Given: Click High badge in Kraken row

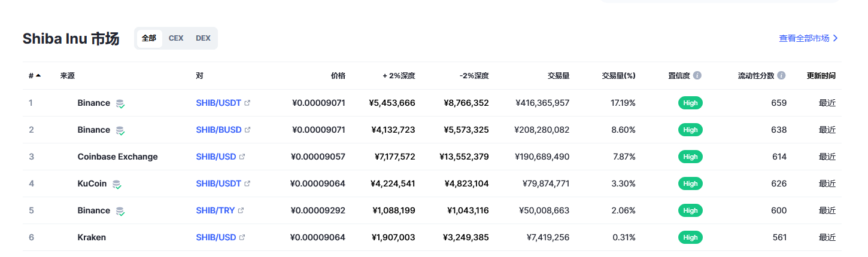Looking at the screenshot, I should (690, 237).
